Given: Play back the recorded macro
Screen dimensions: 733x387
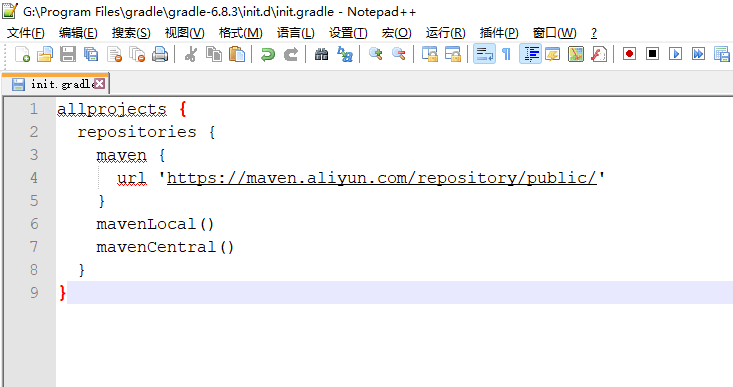Looking at the screenshot, I should 675,54.
